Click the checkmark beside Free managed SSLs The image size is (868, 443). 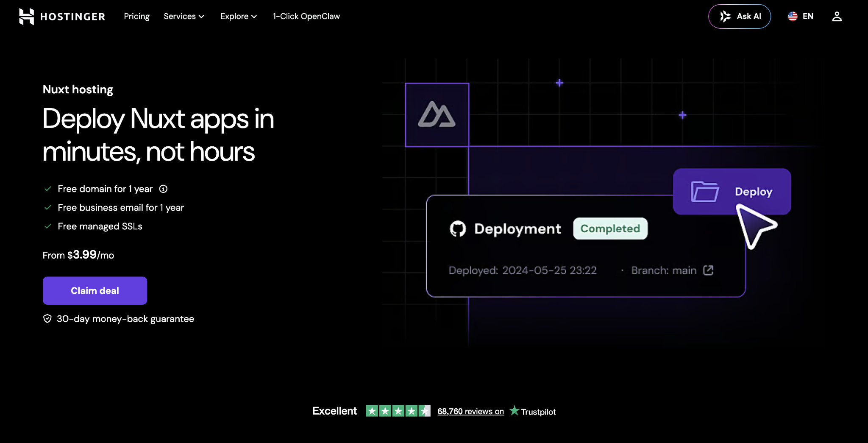coord(48,226)
